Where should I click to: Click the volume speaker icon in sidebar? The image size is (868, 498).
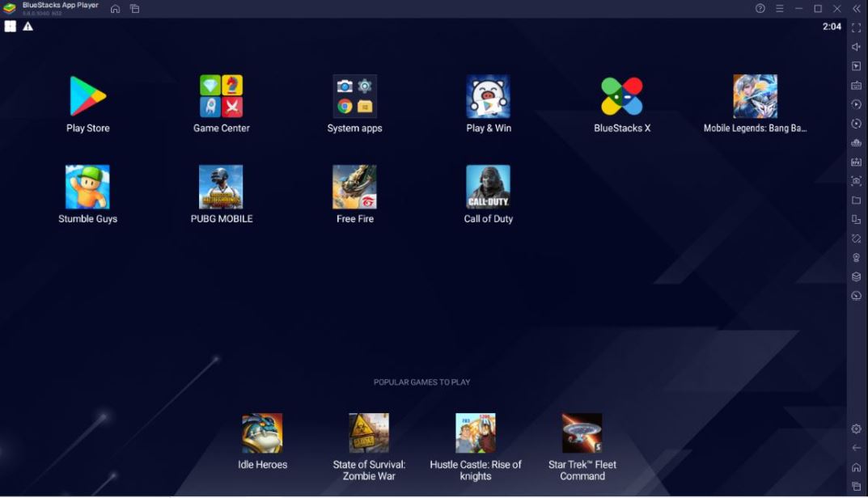point(857,47)
